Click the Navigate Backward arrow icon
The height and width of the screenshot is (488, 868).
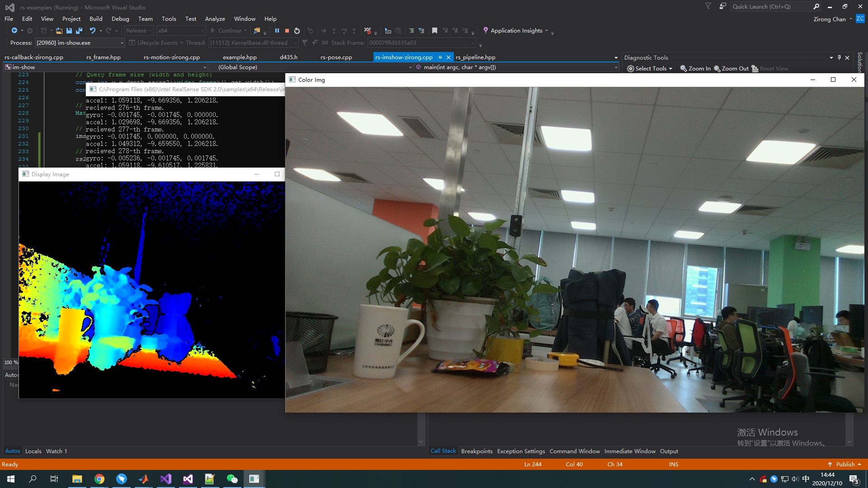pos(14,31)
